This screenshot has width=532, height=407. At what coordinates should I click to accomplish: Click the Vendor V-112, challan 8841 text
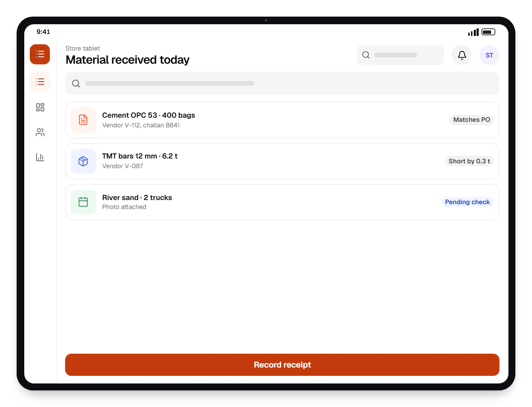click(141, 125)
